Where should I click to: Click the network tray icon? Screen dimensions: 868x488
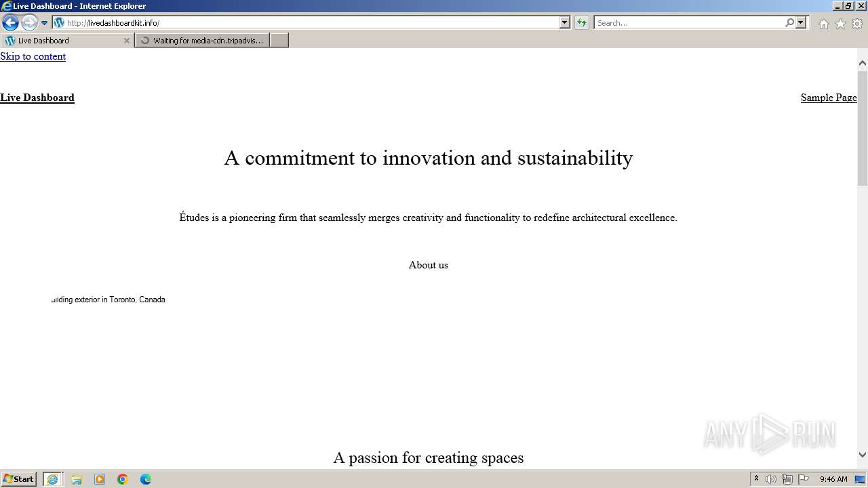[x=787, y=479]
